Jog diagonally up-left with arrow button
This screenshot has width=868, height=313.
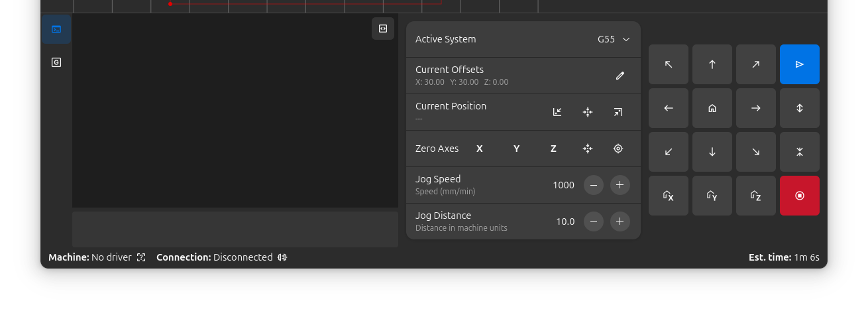click(668, 64)
